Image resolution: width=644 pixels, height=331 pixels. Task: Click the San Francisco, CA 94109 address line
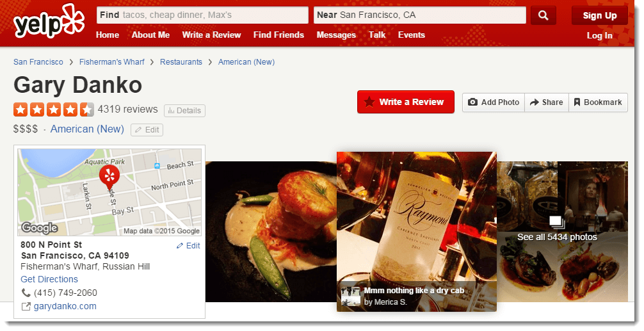pos(75,255)
